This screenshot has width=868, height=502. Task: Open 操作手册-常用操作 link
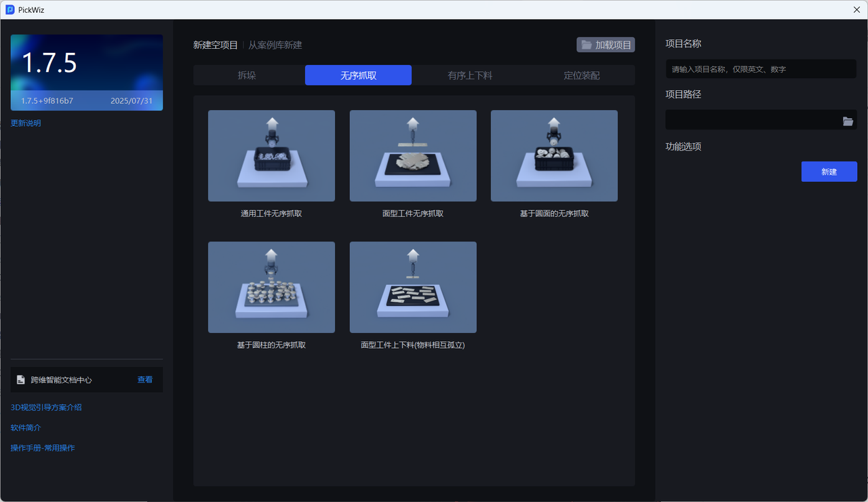tap(43, 448)
